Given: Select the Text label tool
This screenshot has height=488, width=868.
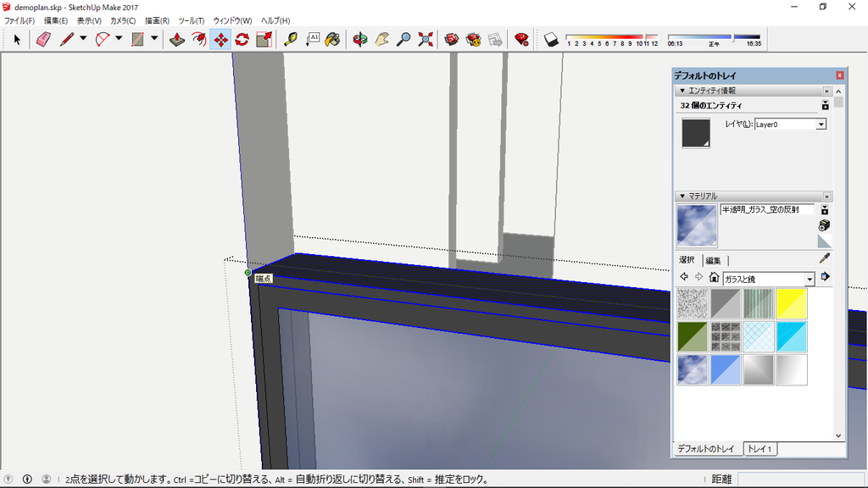Looking at the screenshot, I should (x=312, y=40).
